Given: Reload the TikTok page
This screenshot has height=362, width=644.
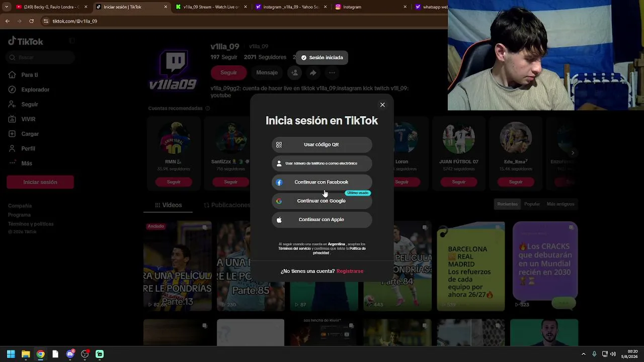Looking at the screenshot, I should point(31,21).
